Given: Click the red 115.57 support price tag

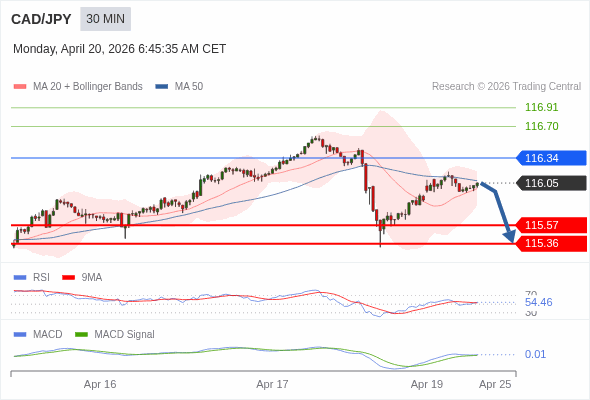Looking at the screenshot, I should (x=551, y=225).
